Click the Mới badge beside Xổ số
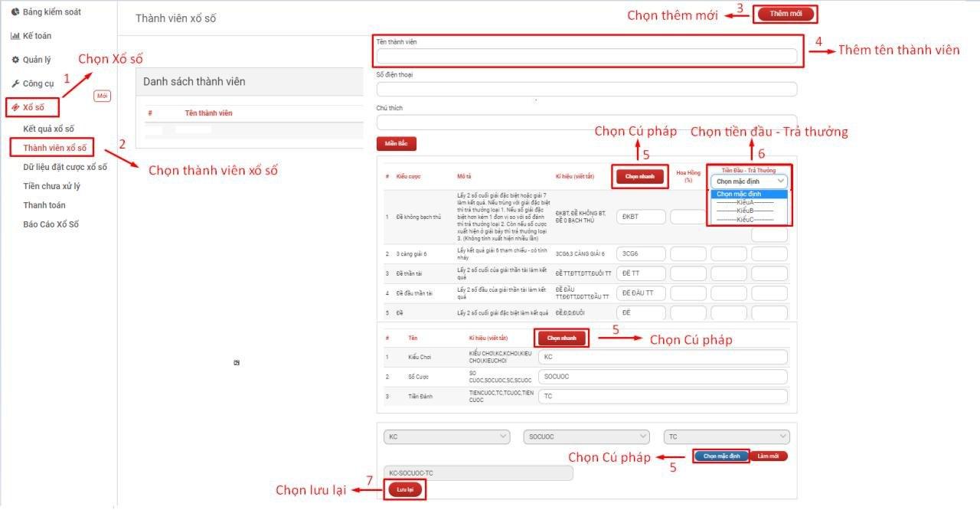Image resolution: width=980 pixels, height=510 pixels. pyautogui.click(x=103, y=96)
